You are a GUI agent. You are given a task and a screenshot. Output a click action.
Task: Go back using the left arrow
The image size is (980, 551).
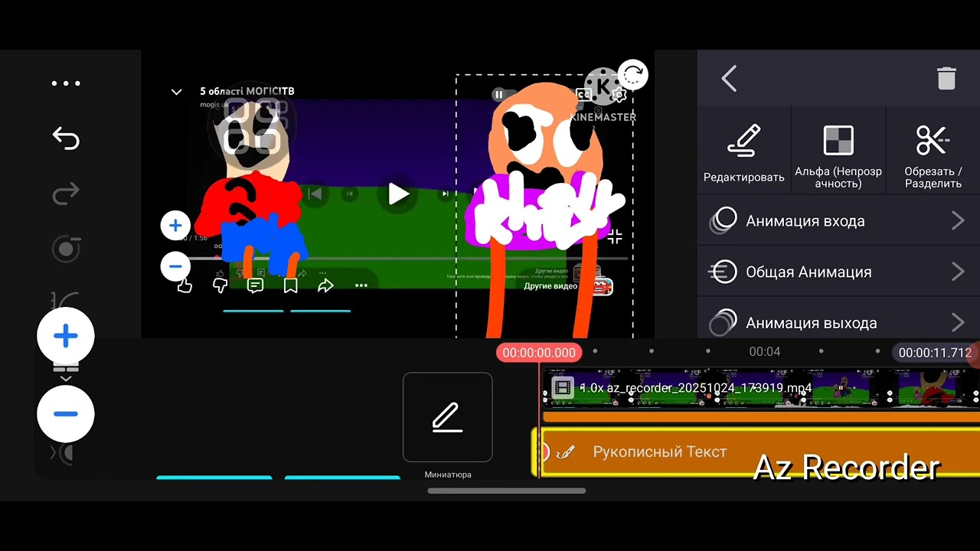click(729, 78)
